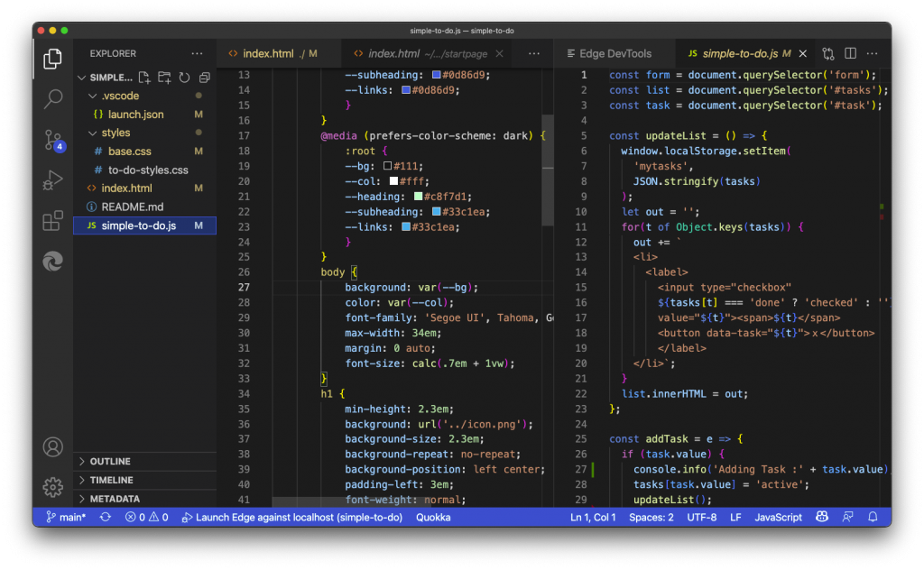Synchronize changes in status bar
Image resolution: width=924 pixels, height=570 pixels.
click(105, 517)
